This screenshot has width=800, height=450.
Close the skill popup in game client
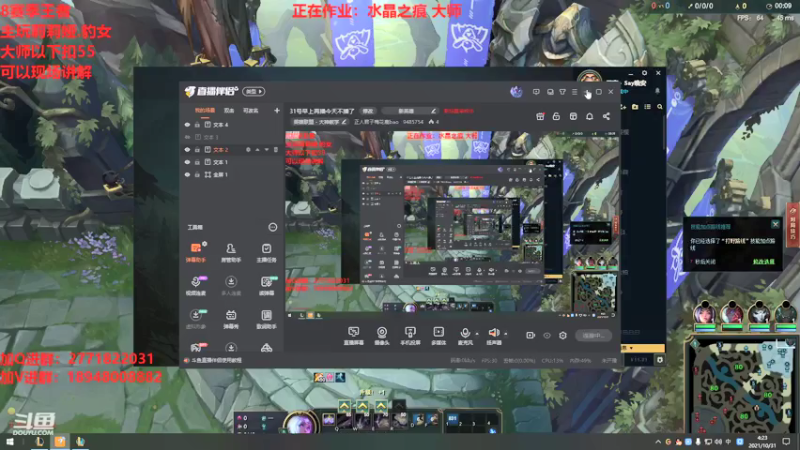(776, 224)
